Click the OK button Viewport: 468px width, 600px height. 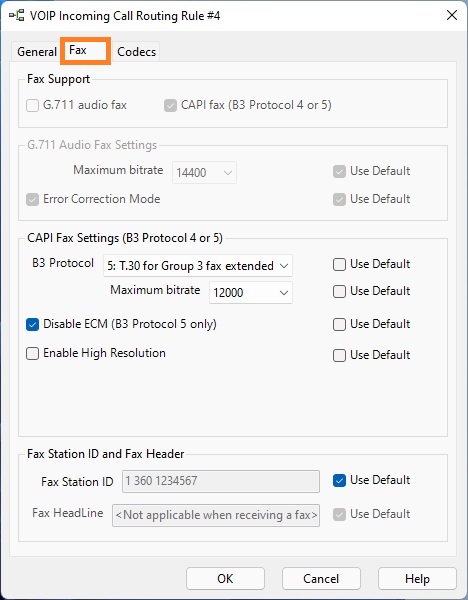[x=225, y=579]
